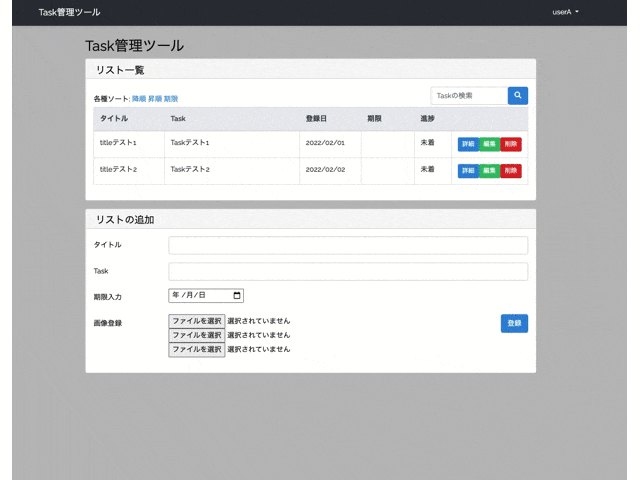
Task: Click the Task管理ツール navbar brand
Action: tap(69, 12)
